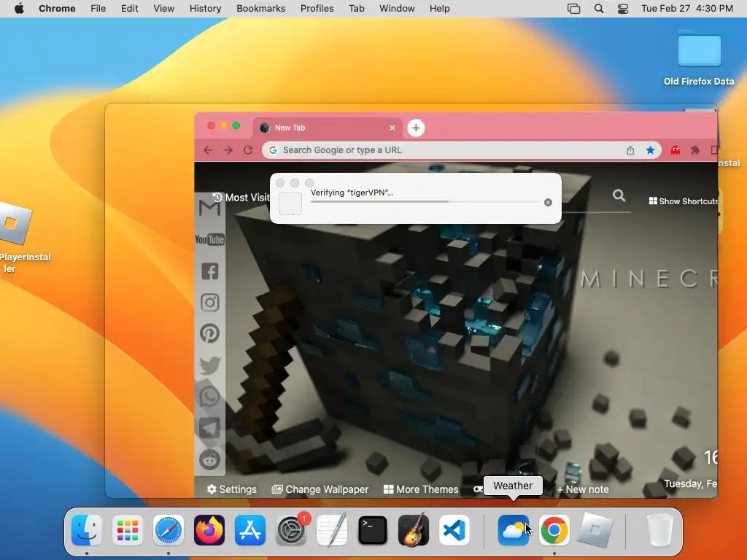
Task: Open the Edit menu
Action: 129,9
